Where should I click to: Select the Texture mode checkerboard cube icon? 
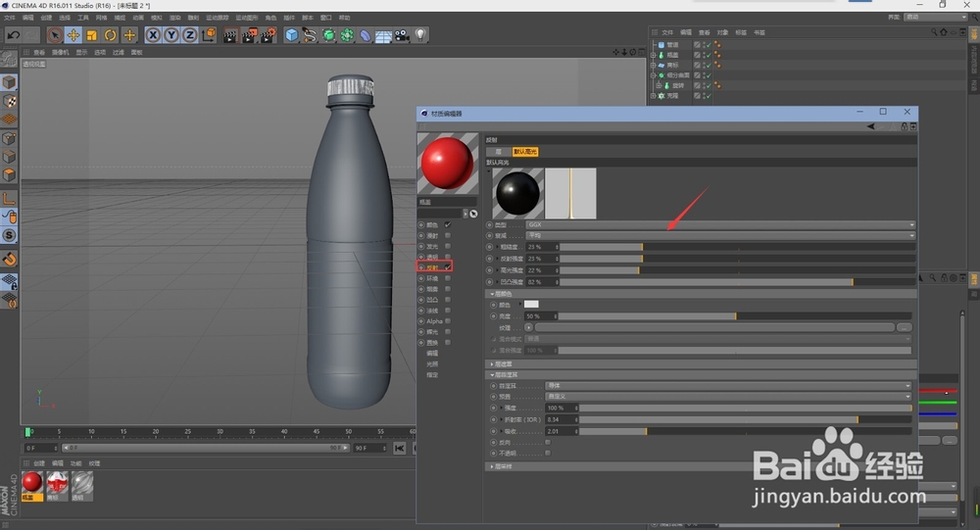9,101
